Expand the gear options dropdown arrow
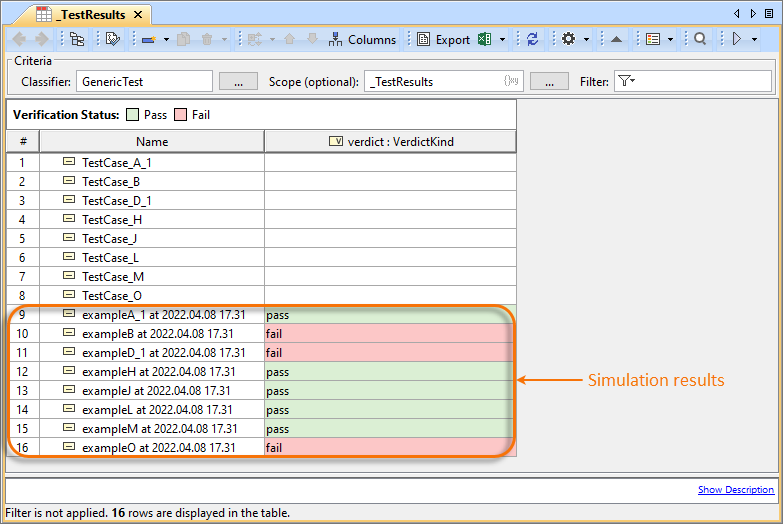The height and width of the screenshot is (524, 783). pyautogui.click(x=586, y=40)
